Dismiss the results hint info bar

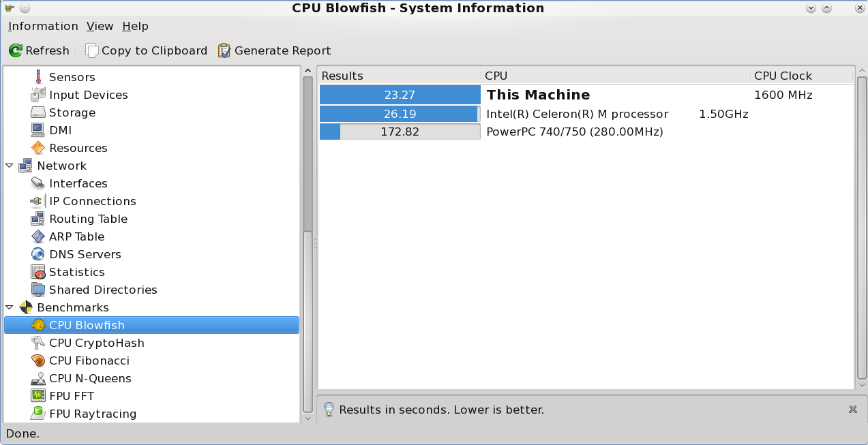[x=852, y=410]
